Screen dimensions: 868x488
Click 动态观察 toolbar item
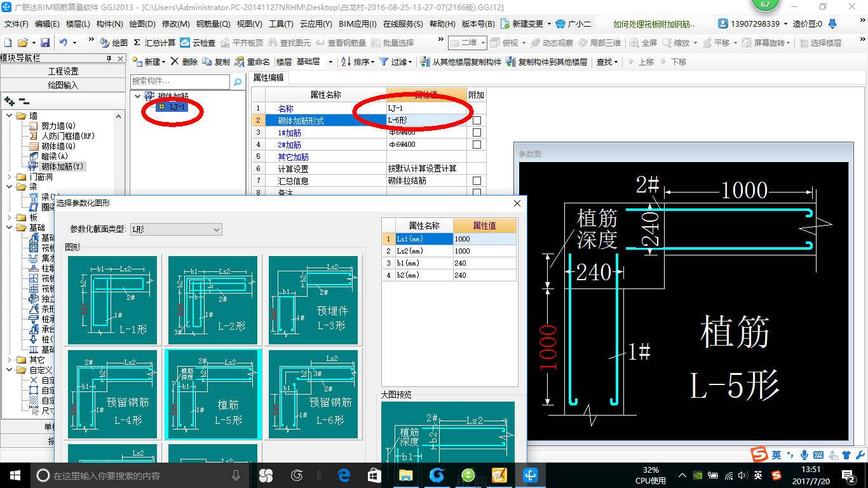[552, 43]
